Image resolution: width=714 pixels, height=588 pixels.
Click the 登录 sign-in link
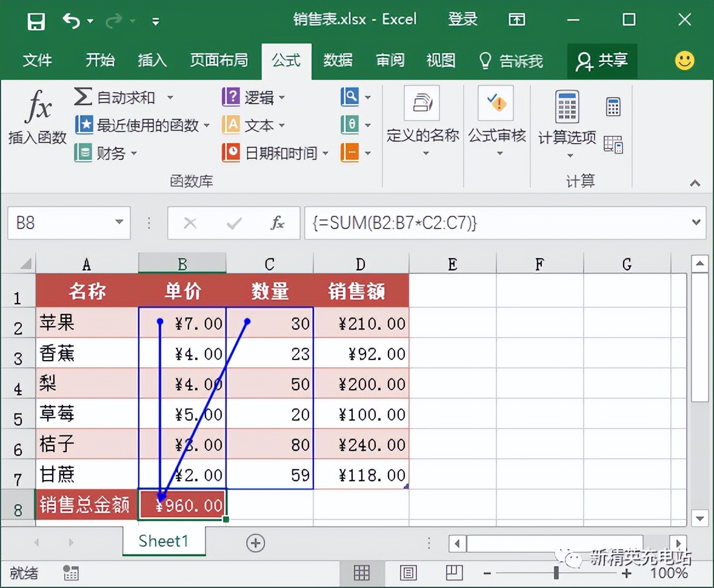(x=462, y=19)
